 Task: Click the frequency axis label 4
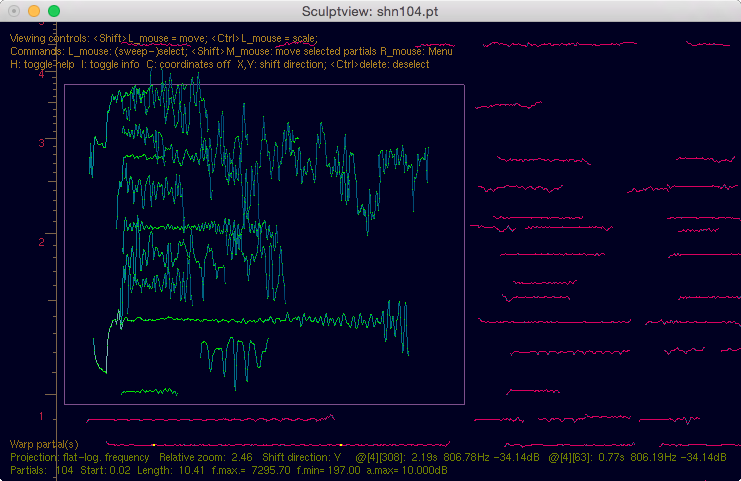pyautogui.click(x=40, y=74)
